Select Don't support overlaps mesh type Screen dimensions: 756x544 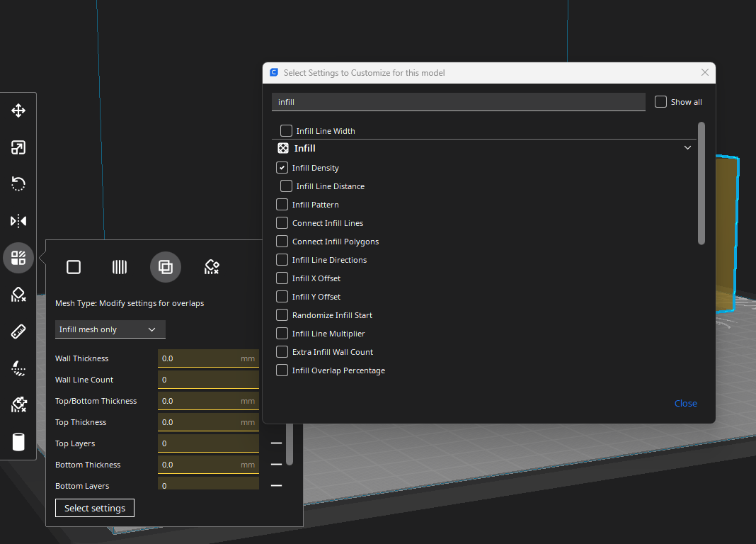pyautogui.click(x=212, y=267)
